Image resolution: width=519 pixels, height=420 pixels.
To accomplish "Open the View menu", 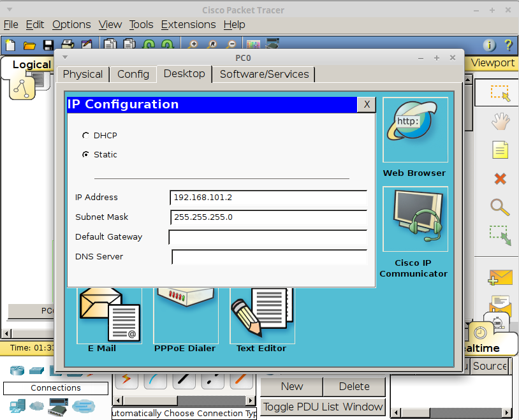I will click(x=110, y=25).
